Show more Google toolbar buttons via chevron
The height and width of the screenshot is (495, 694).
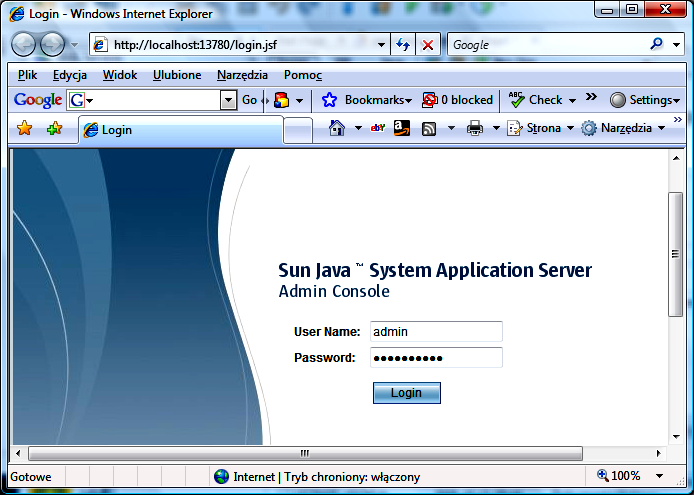[x=591, y=97]
